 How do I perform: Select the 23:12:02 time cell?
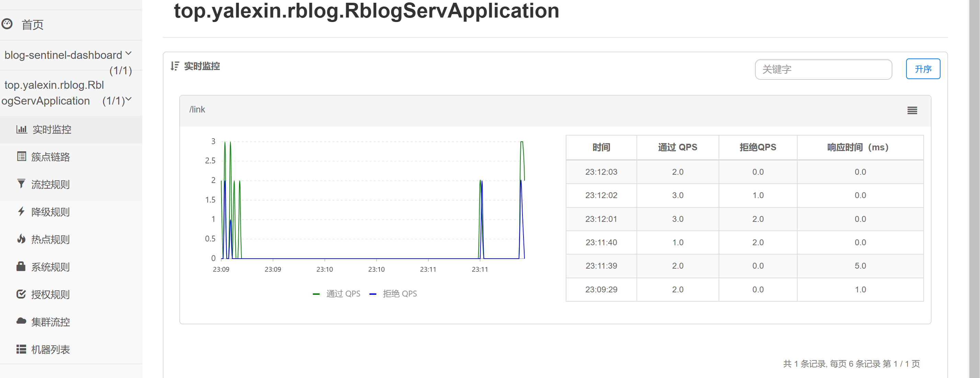[601, 195]
